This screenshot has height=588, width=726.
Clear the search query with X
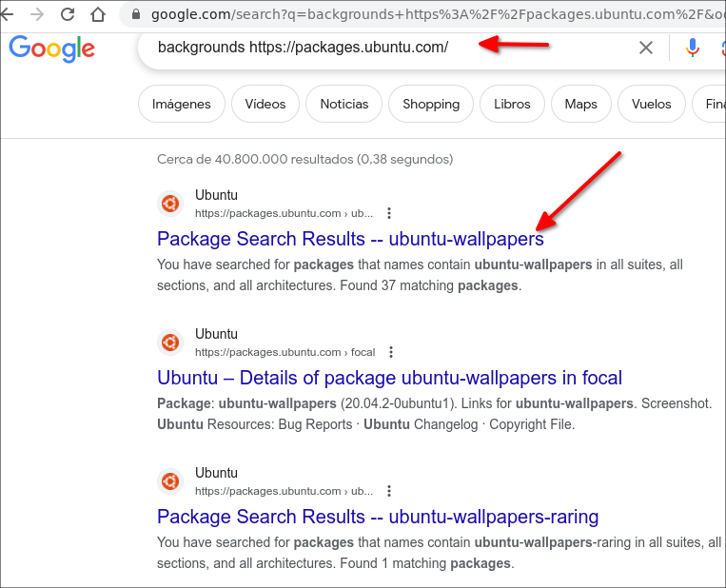point(646,48)
